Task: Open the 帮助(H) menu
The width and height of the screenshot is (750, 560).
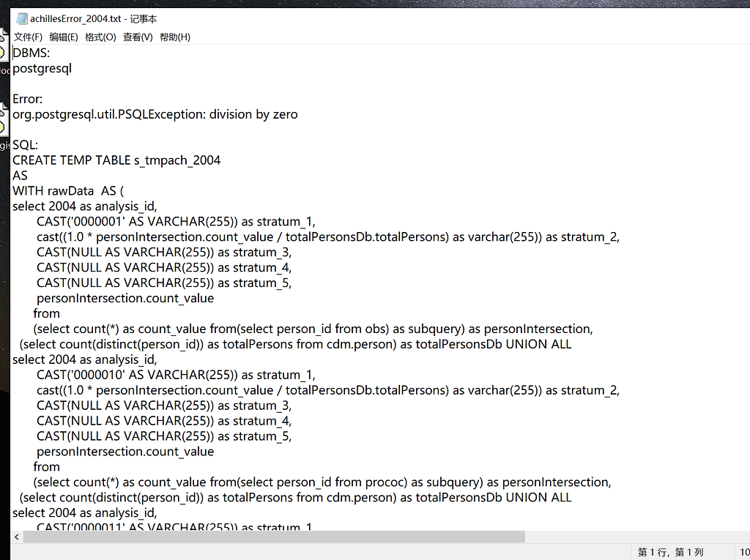Action: click(174, 37)
